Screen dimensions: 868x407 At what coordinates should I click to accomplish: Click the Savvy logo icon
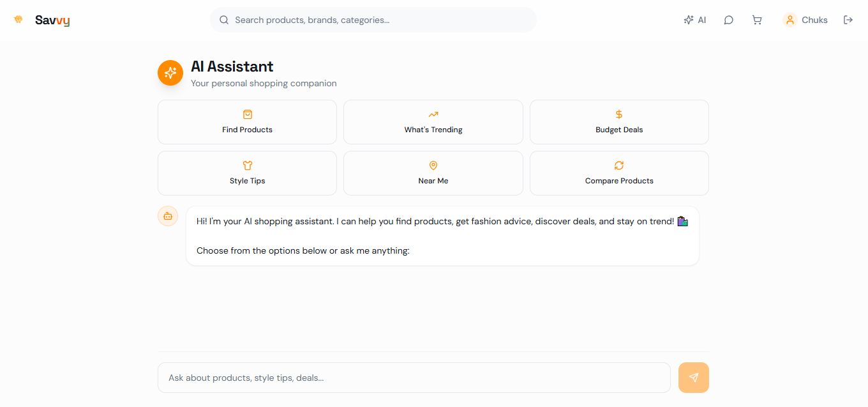(x=19, y=20)
